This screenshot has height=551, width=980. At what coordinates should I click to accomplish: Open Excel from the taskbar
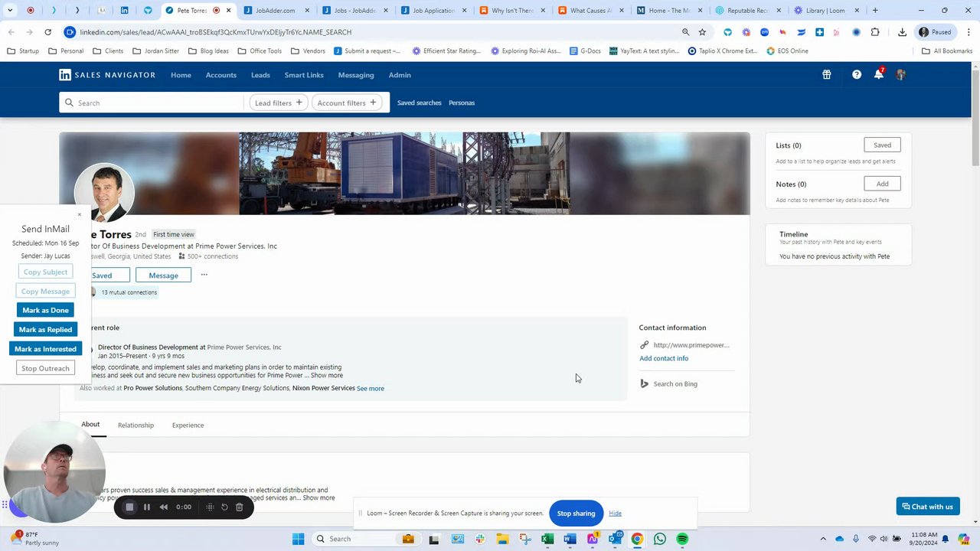pyautogui.click(x=547, y=539)
